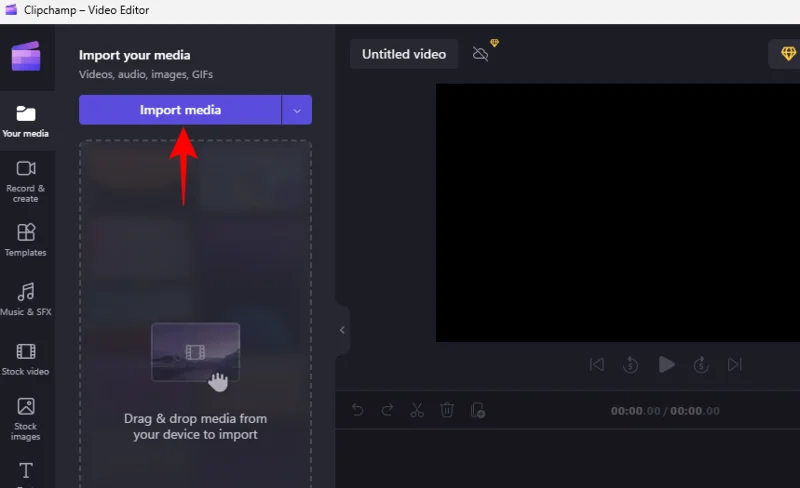Collapse the media side panel
The width and height of the screenshot is (800, 488).
click(x=342, y=330)
